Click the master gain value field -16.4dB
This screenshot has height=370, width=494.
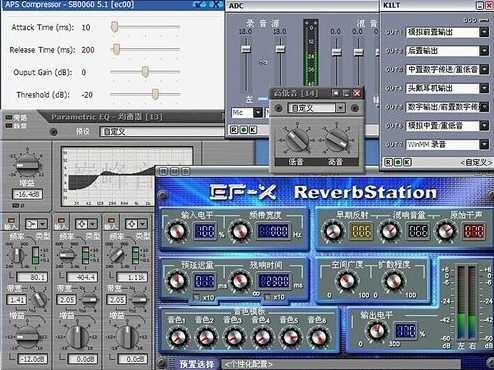(x=28, y=194)
